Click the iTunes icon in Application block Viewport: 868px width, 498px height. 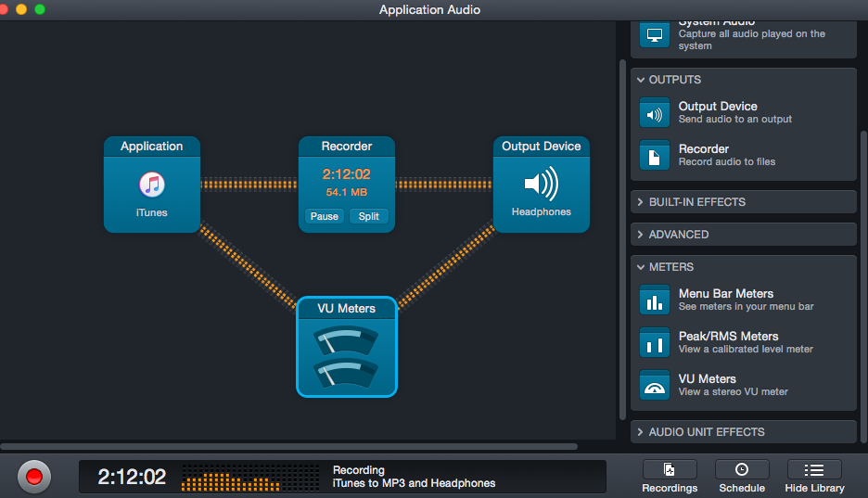tap(151, 185)
